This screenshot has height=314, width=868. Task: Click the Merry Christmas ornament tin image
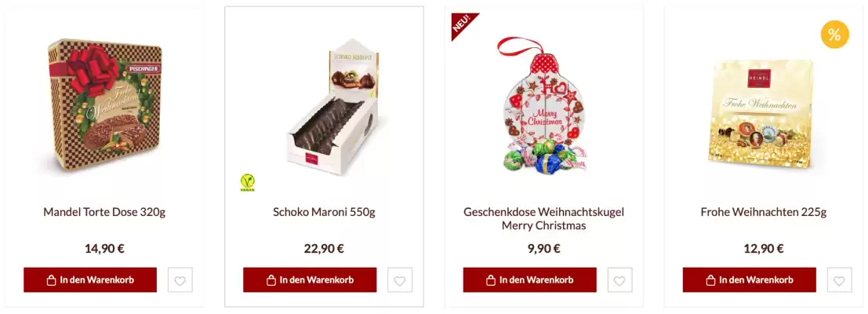click(x=543, y=104)
